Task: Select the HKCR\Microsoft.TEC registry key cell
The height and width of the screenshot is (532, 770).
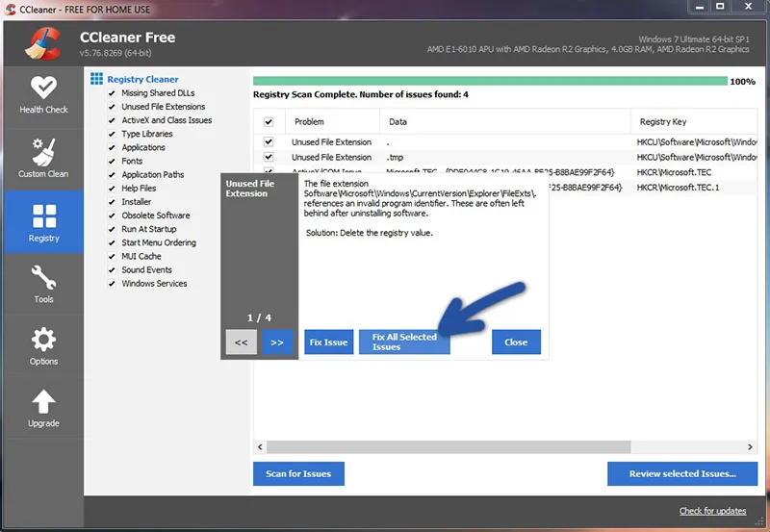Action: coord(675,172)
